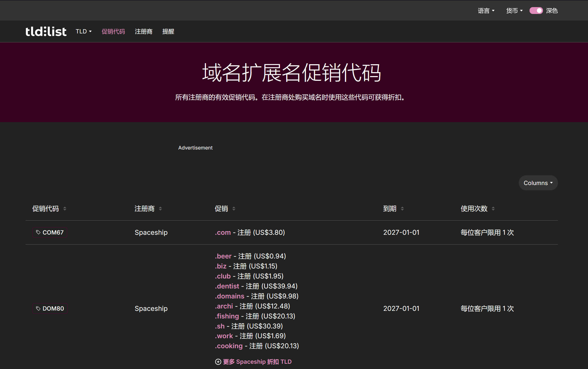Open the .dentist TLD link
Viewport: 588px width, 369px height.
coord(227,286)
